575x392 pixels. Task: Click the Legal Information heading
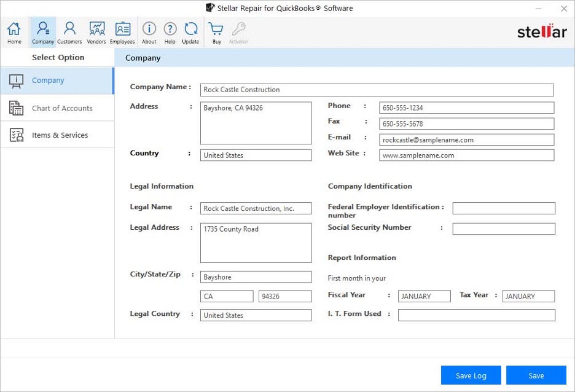(162, 186)
